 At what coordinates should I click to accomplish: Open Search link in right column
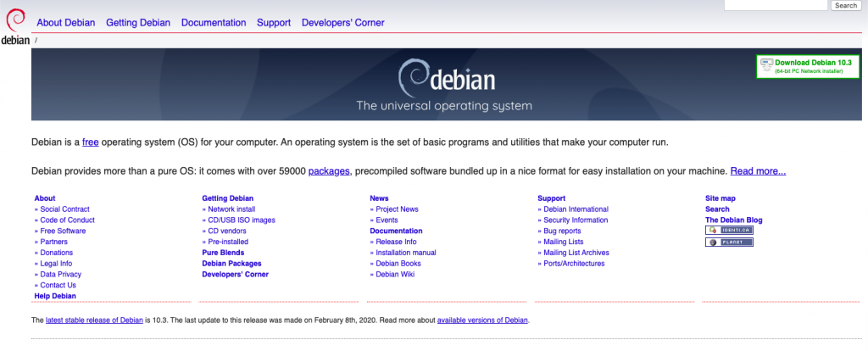(717, 209)
